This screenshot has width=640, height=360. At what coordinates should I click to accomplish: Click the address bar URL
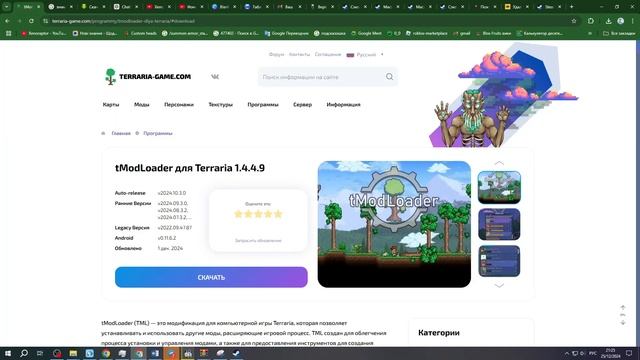coord(123,21)
